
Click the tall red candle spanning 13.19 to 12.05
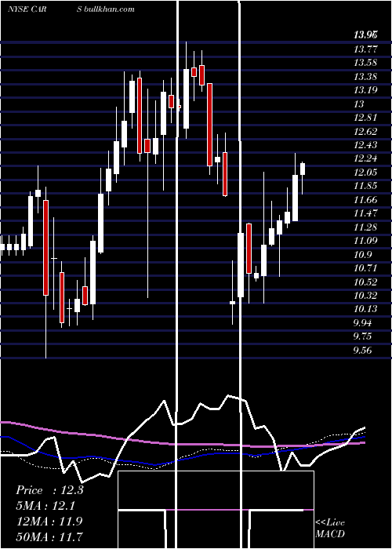coord(209,125)
